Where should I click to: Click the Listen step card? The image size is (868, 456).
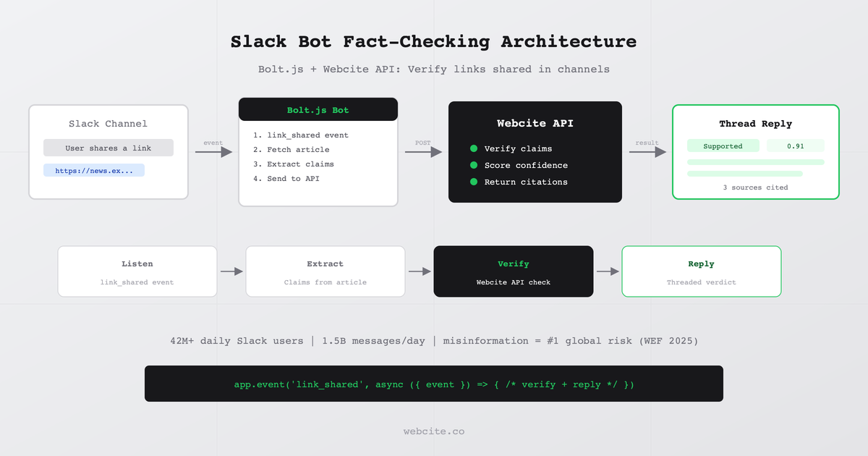pos(137,271)
